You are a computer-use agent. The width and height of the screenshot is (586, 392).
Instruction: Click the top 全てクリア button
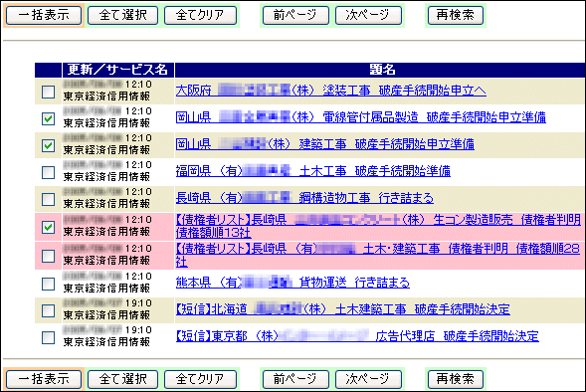(200, 15)
